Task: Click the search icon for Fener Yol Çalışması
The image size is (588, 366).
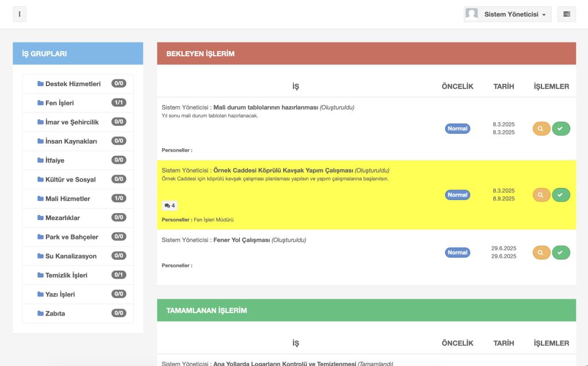Action: point(541,252)
